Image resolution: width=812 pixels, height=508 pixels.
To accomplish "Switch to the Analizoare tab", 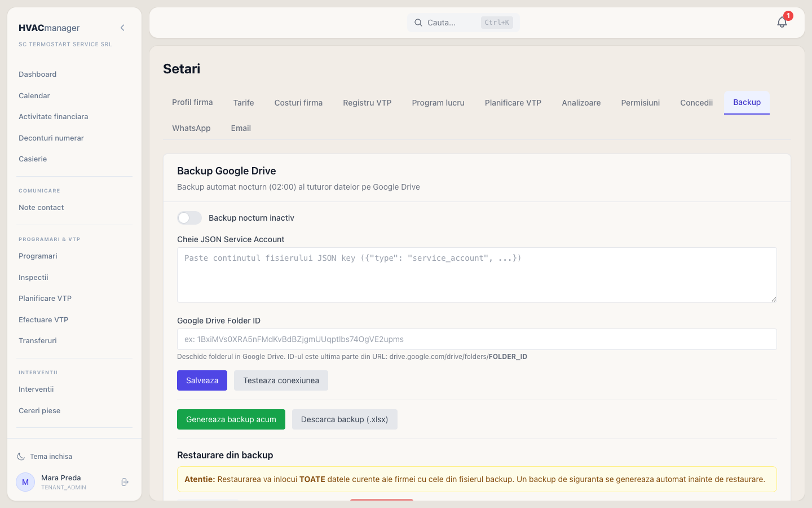I will coord(581,103).
